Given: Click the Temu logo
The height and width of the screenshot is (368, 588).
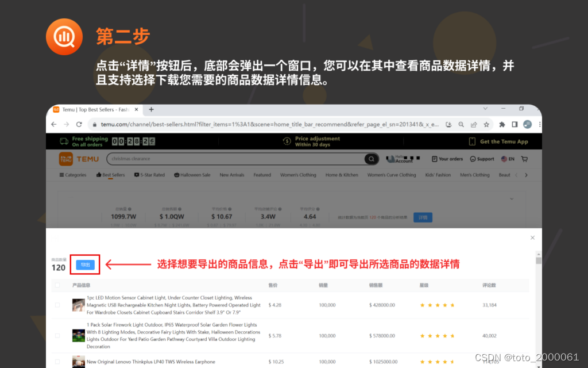Looking at the screenshot, I should pyautogui.click(x=79, y=159).
